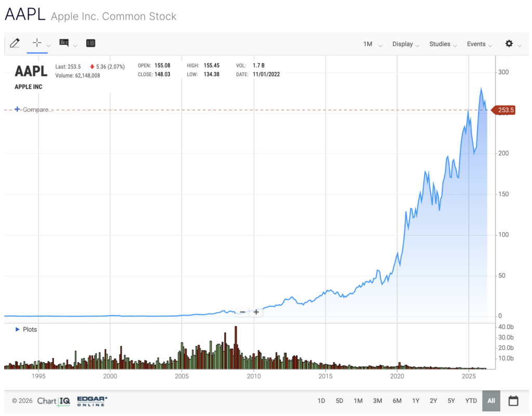Click the DATE 11/01/2022 value

tap(267, 74)
